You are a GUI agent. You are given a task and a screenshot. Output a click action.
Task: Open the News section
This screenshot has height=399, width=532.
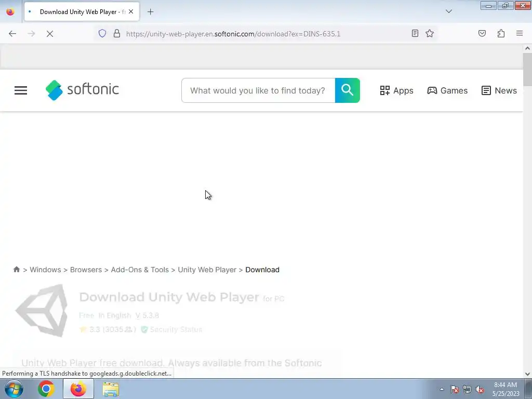pos(499,90)
